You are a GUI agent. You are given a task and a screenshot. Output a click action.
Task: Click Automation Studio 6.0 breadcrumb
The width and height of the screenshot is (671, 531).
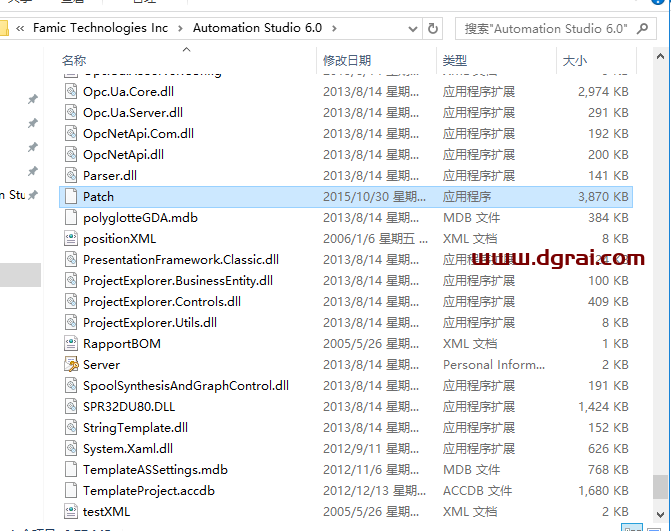point(257,28)
